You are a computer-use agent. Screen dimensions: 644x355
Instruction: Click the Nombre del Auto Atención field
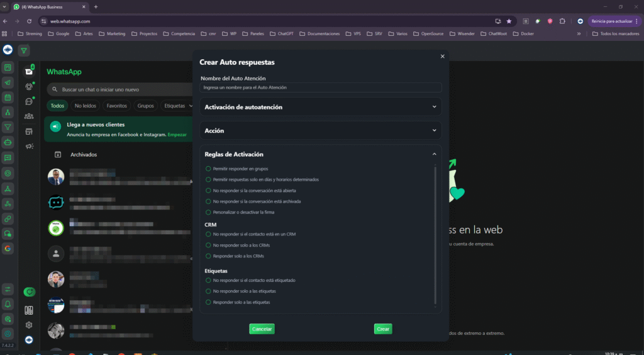pos(321,88)
